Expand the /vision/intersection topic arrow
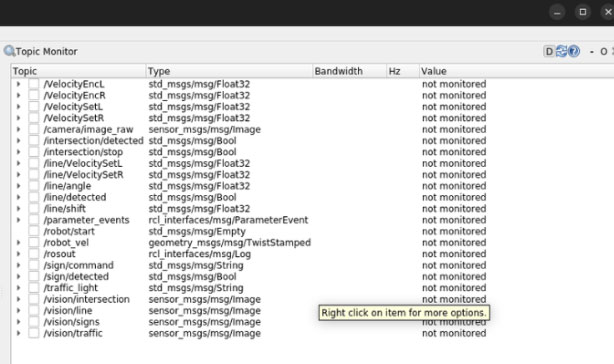 click(x=18, y=299)
